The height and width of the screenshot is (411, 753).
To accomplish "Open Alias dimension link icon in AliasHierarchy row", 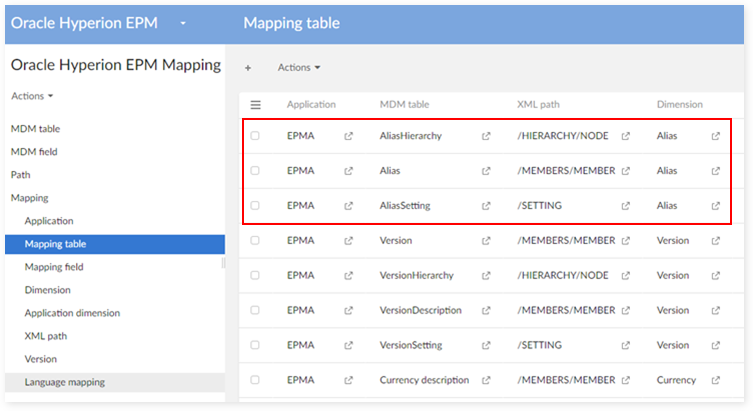I will click(x=716, y=136).
